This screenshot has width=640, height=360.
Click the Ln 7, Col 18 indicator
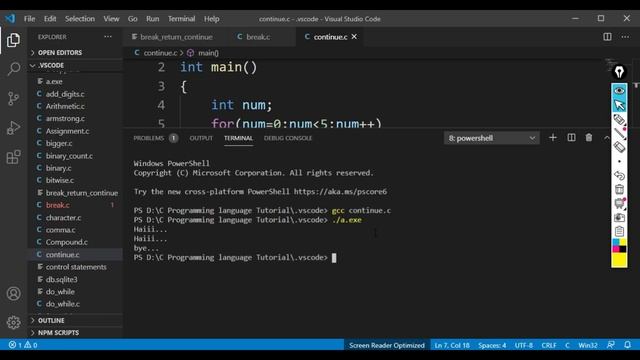click(452, 345)
